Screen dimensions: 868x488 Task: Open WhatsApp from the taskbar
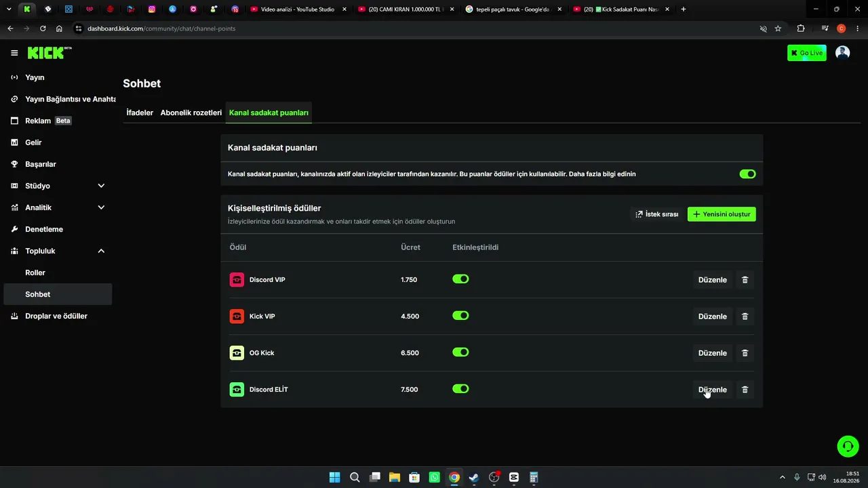pos(434,477)
